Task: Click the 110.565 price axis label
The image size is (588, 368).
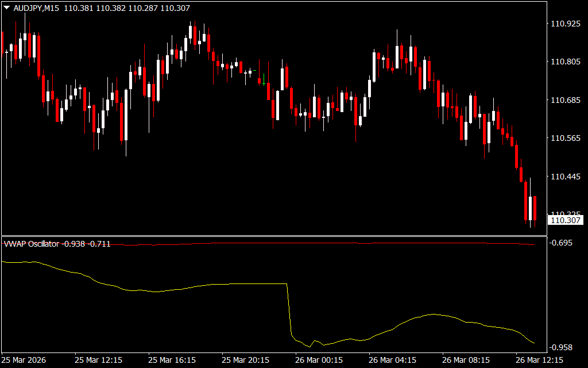Action: pyautogui.click(x=565, y=139)
